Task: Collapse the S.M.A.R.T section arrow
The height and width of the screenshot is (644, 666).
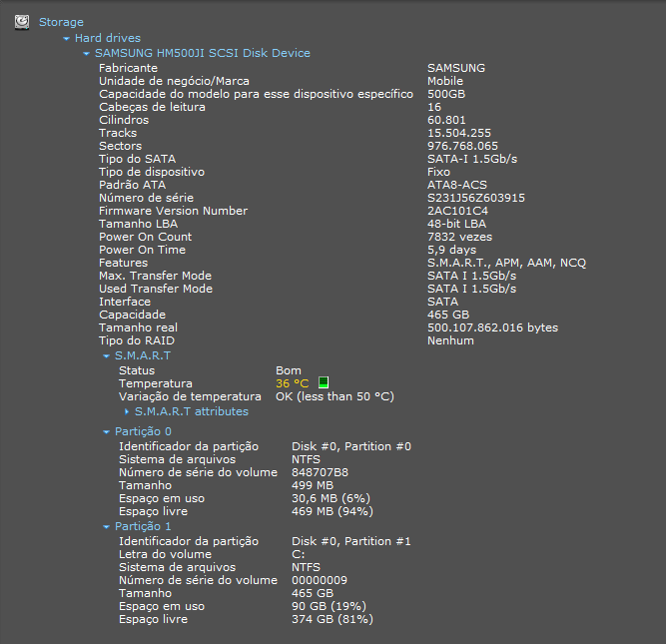Action: pyautogui.click(x=106, y=356)
